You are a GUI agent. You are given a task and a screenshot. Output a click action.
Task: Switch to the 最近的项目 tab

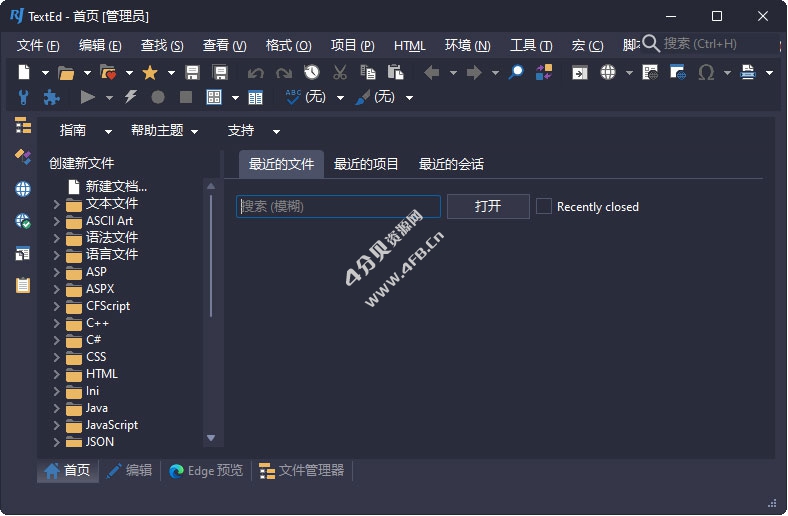click(366, 164)
